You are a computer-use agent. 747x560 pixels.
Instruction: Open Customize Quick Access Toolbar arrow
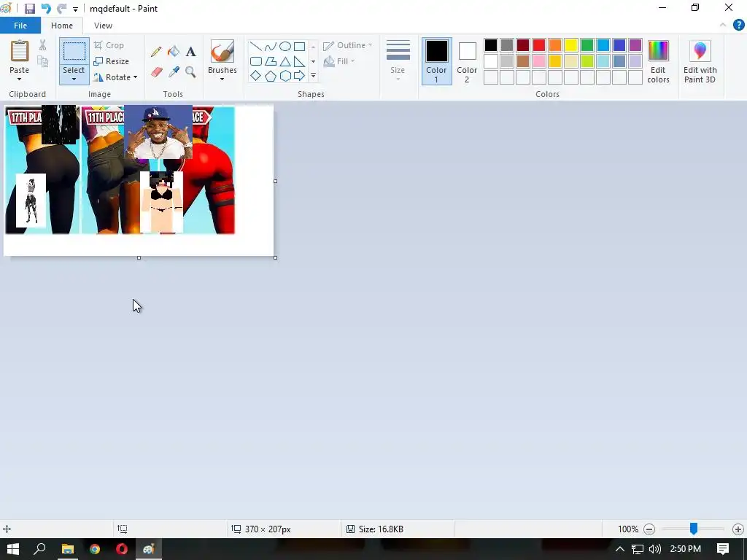tap(75, 9)
